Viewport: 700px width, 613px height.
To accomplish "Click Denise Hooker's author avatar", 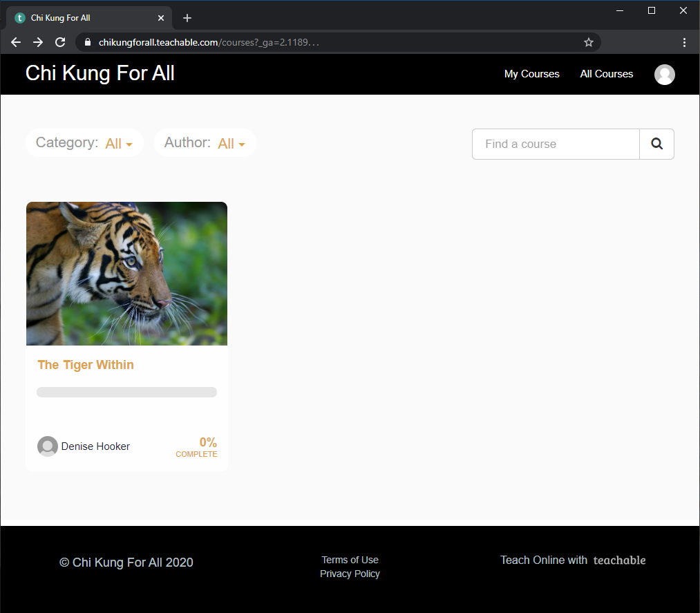I will pos(47,446).
